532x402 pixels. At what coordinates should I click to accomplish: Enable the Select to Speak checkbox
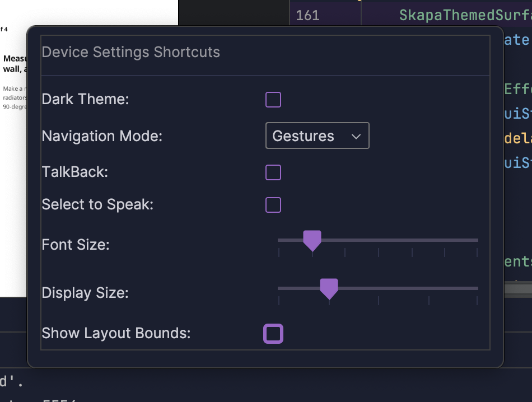point(273,205)
